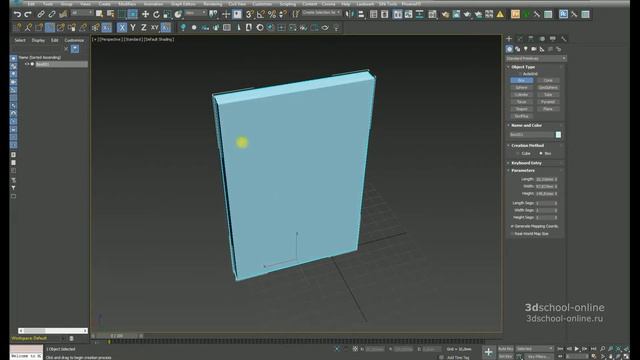Choose the Box creation method radio

541,153
